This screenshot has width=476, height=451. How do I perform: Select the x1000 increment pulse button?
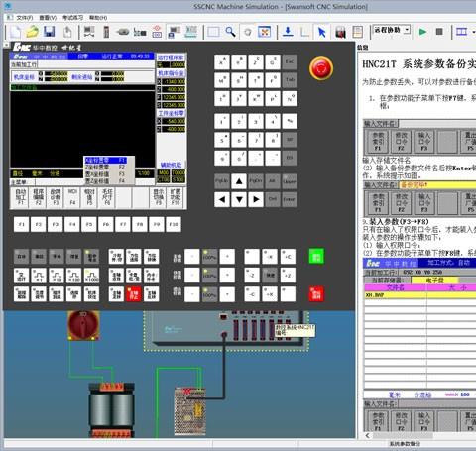91,276
